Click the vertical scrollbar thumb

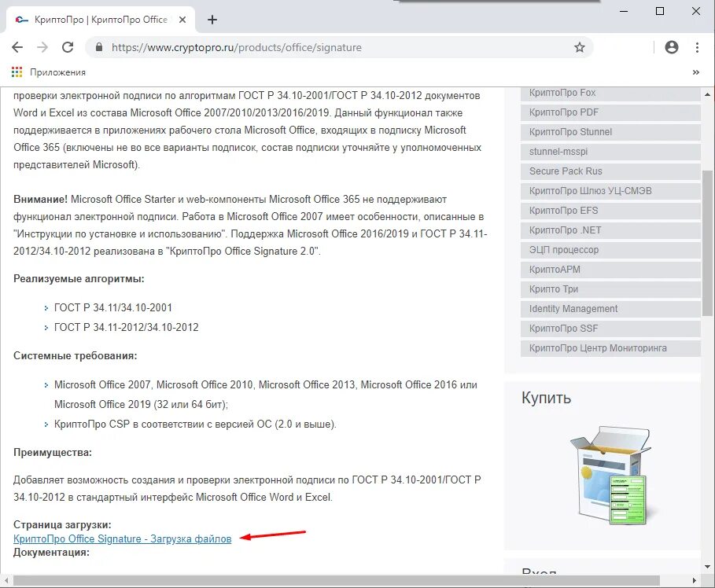point(707,242)
